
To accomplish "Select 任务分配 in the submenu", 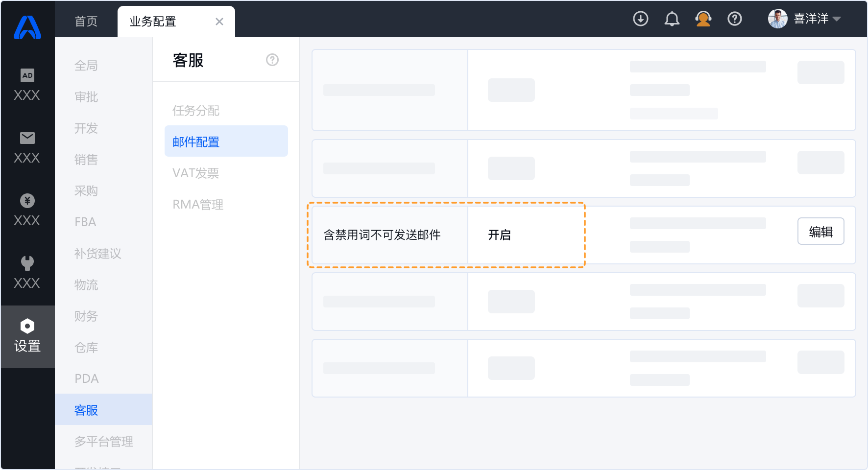I will [196, 111].
